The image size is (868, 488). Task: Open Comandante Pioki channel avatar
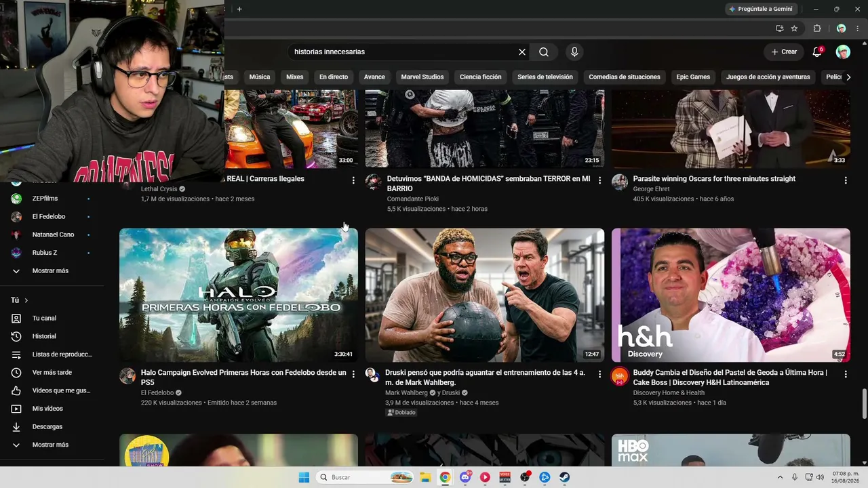point(374,182)
